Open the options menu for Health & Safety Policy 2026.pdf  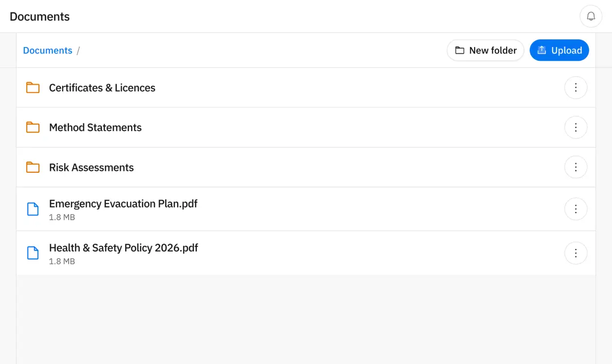click(576, 253)
